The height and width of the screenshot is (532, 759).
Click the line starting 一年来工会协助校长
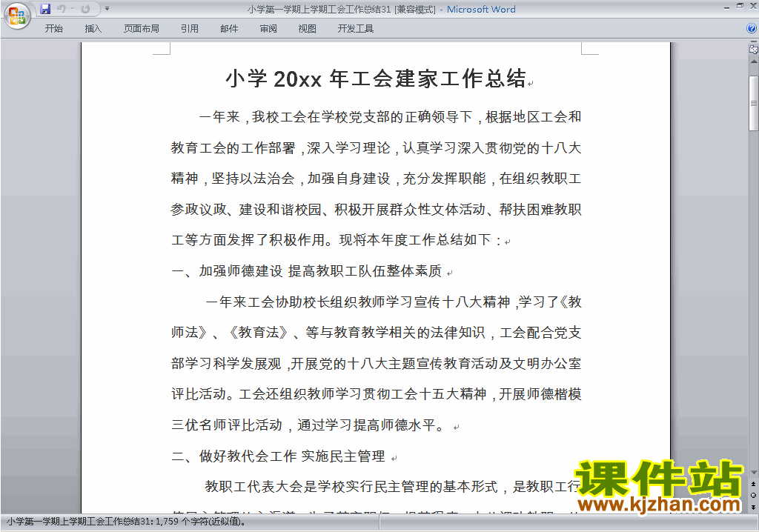(394, 302)
